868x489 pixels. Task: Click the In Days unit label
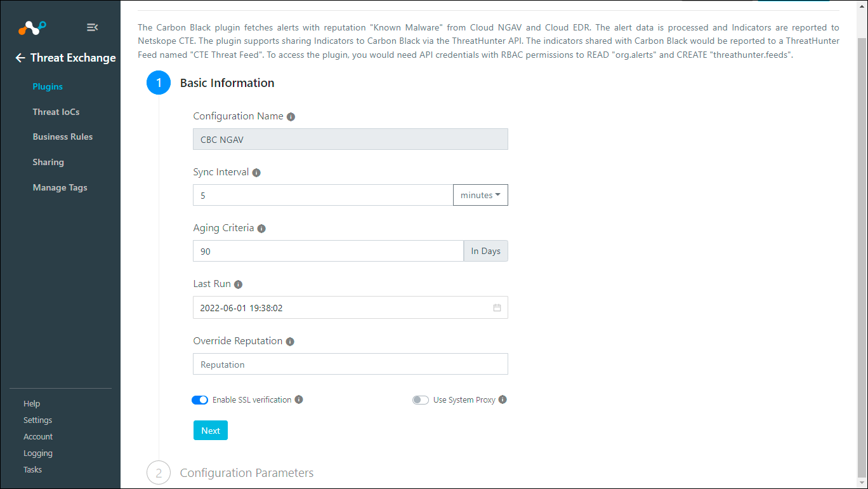pyautogui.click(x=486, y=251)
